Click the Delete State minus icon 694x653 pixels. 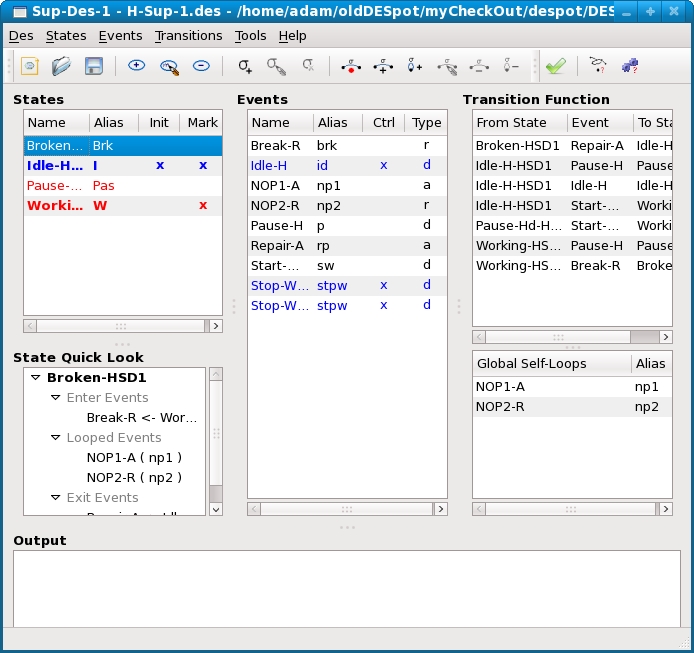tap(201, 66)
